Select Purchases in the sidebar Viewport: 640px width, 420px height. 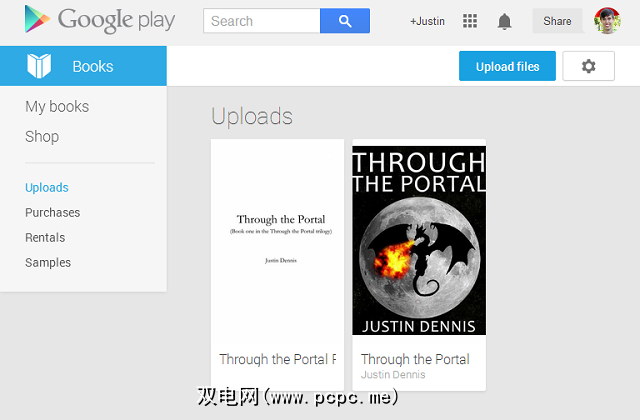tap(53, 212)
